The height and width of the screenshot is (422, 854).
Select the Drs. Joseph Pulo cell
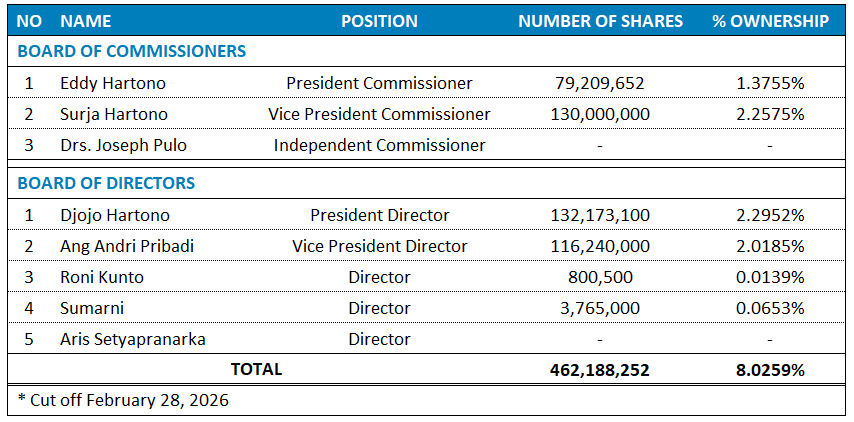click(x=123, y=145)
